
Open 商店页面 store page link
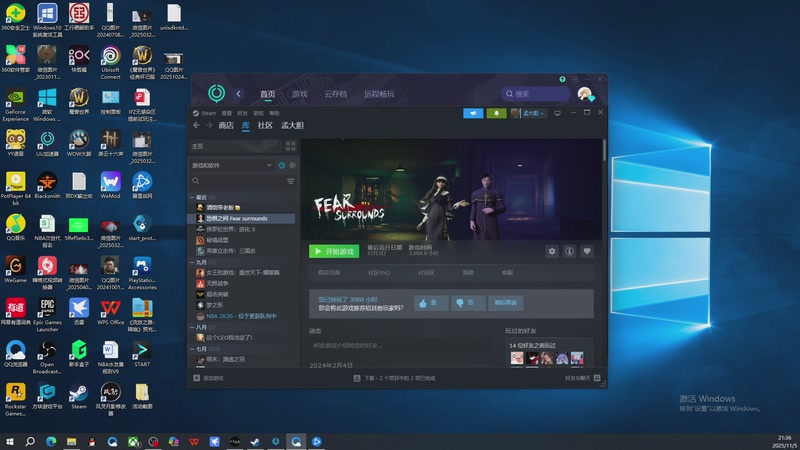point(329,273)
